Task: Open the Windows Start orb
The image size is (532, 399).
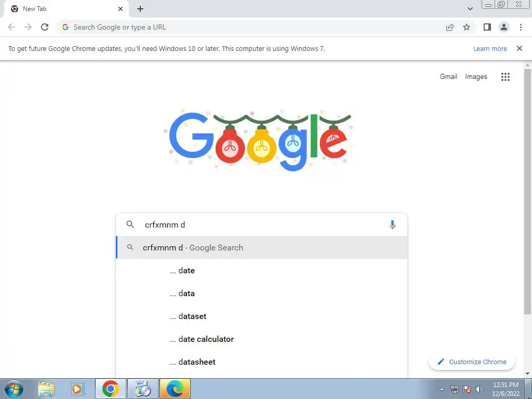Action: click(x=14, y=389)
